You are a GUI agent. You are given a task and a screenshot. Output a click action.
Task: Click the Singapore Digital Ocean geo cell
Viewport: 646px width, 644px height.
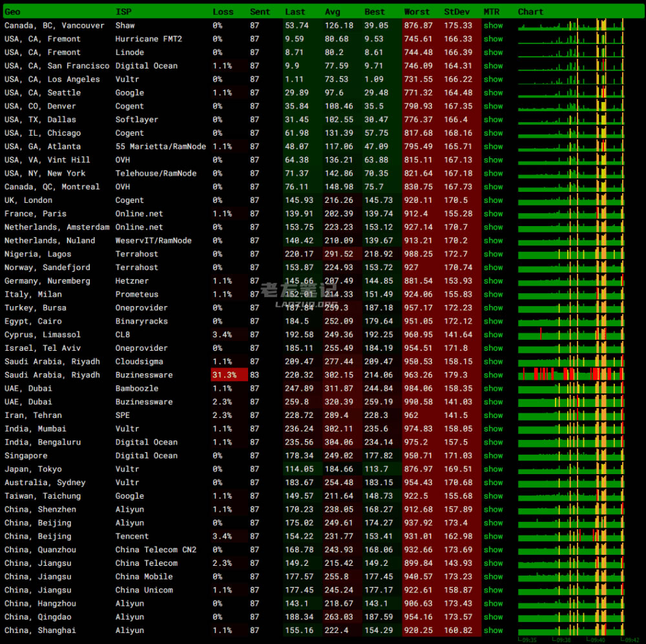tap(26, 455)
